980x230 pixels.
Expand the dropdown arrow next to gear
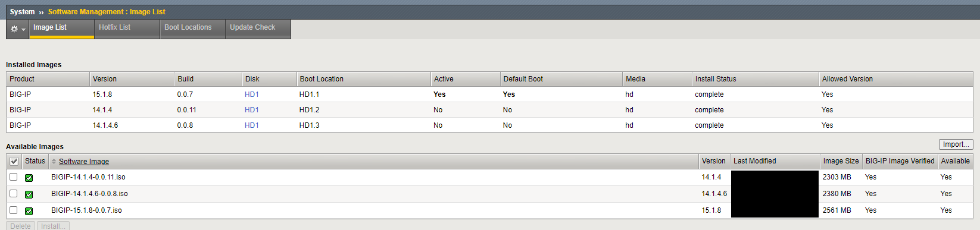point(24,29)
